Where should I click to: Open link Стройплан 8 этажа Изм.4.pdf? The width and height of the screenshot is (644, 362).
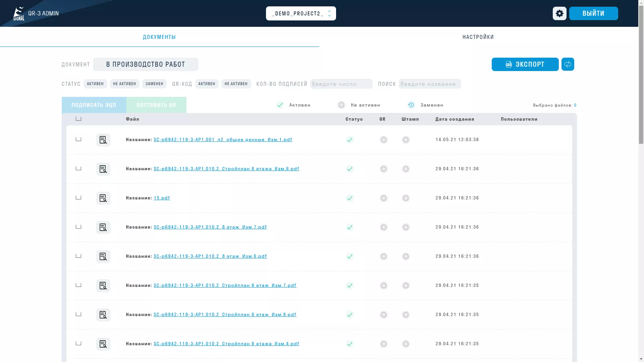click(226, 344)
